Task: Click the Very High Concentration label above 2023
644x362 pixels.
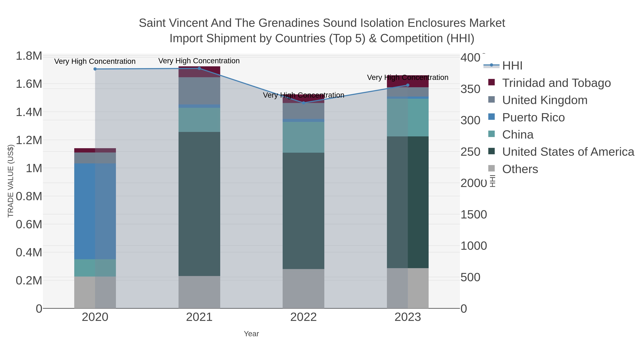Action: pyautogui.click(x=408, y=77)
